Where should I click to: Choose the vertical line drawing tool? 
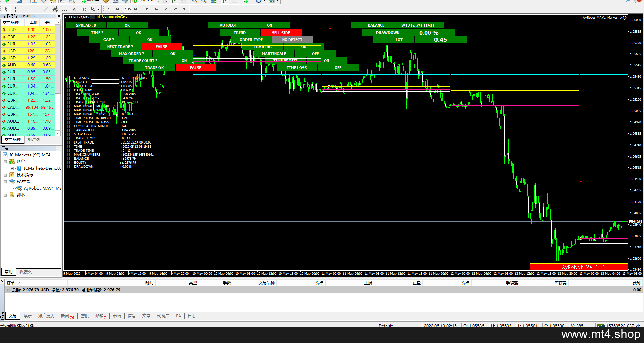coord(27,9)
